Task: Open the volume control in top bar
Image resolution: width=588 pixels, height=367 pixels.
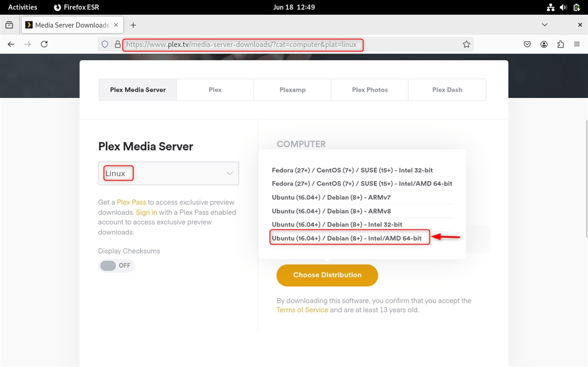Action: pos(563,7)
